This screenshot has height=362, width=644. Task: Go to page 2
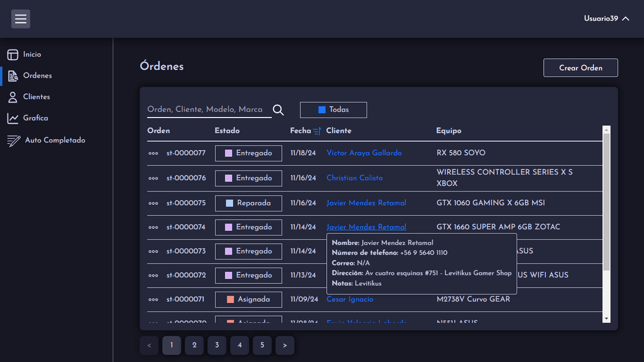click(x=194, y=345)
